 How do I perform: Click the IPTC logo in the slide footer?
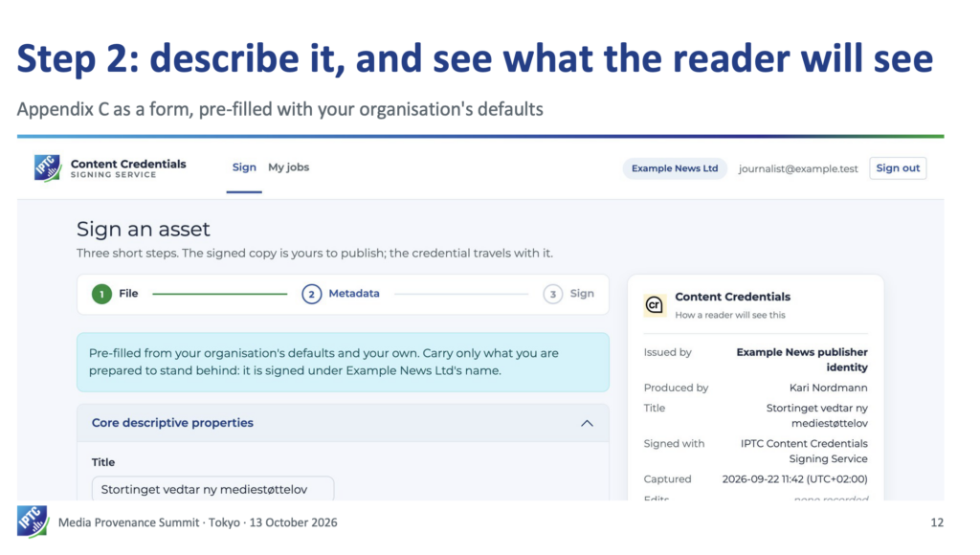click(33, 522)
